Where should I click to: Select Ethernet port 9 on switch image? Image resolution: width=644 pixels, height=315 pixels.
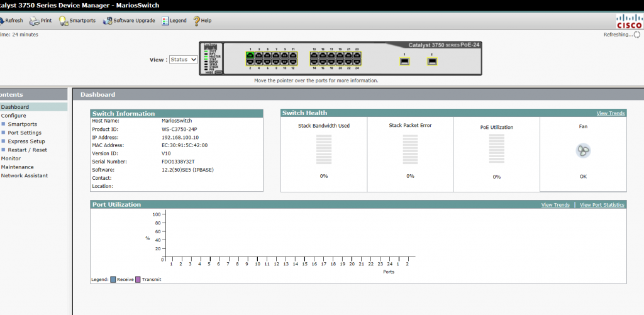click(x=285, y=55)
